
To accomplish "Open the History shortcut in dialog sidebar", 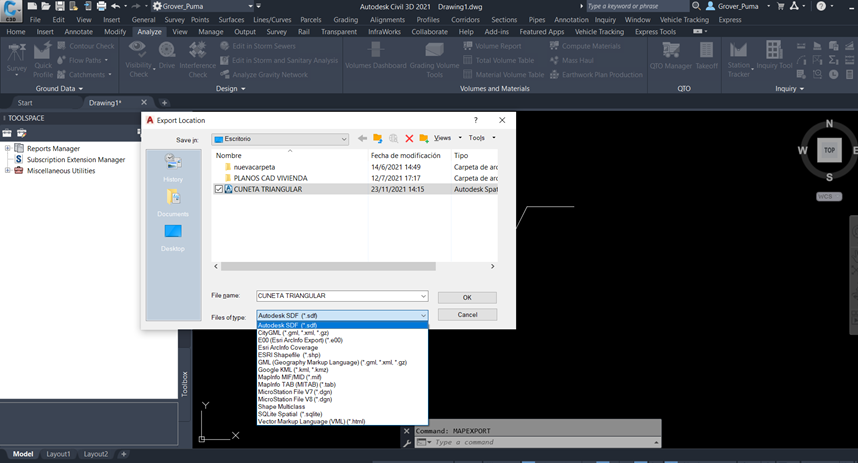I will (x=173, y=167).
